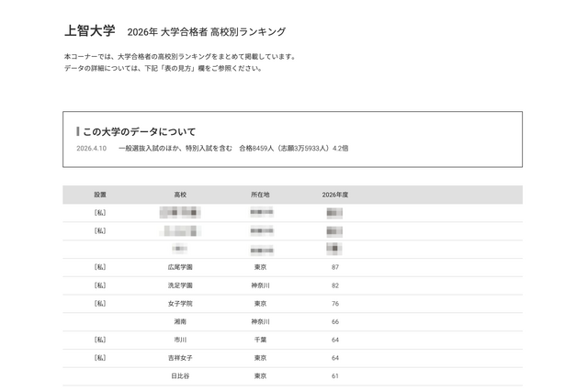Click 神奈川 in the 洗足学園 row
This screenshot has height=391, width=588.
(260, 285)
